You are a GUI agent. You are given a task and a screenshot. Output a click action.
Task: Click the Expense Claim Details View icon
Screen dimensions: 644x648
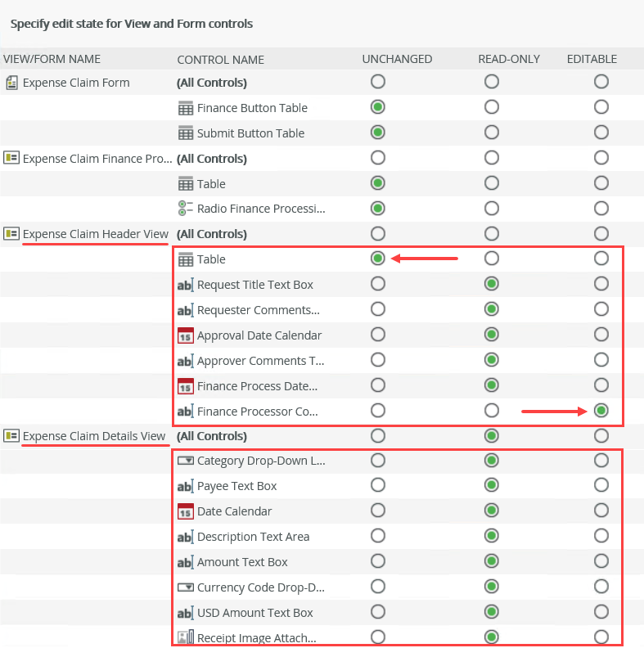point(11,436)
